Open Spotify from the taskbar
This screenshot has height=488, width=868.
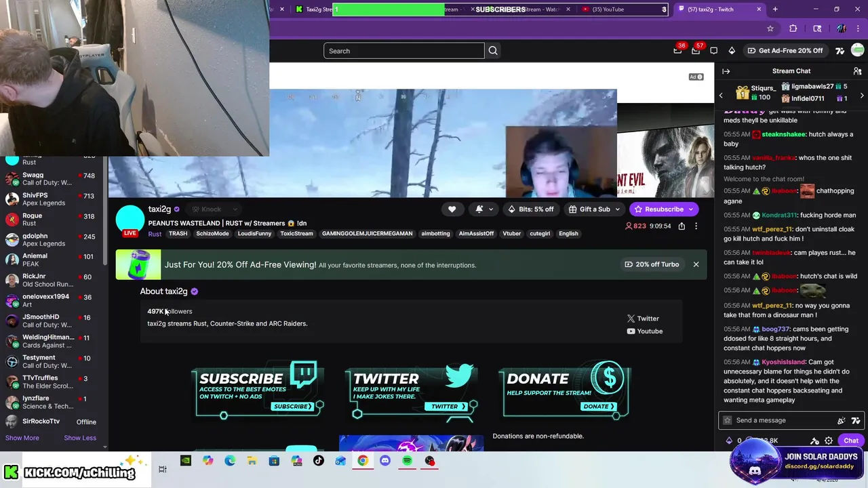[407, 461]
